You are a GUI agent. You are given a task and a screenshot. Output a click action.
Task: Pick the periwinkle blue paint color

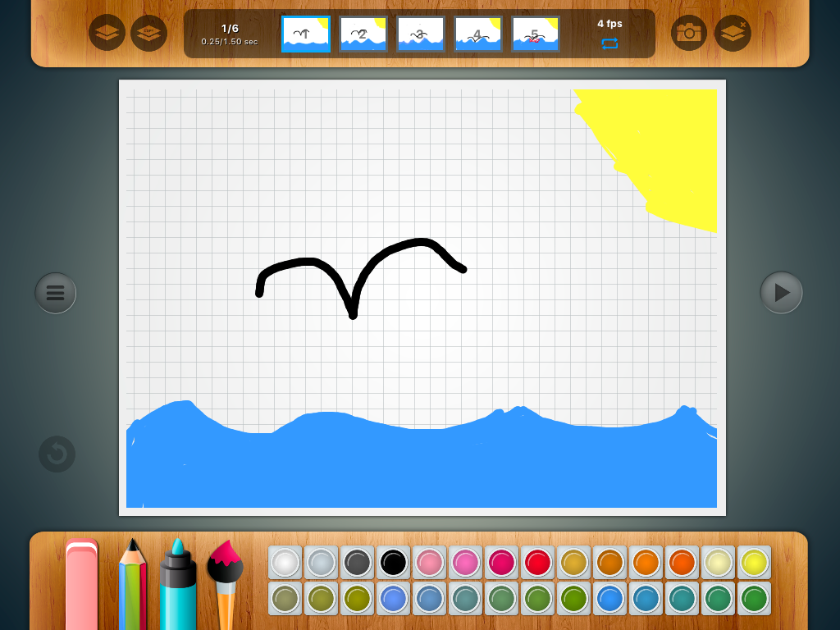click(x=393, y=598)
